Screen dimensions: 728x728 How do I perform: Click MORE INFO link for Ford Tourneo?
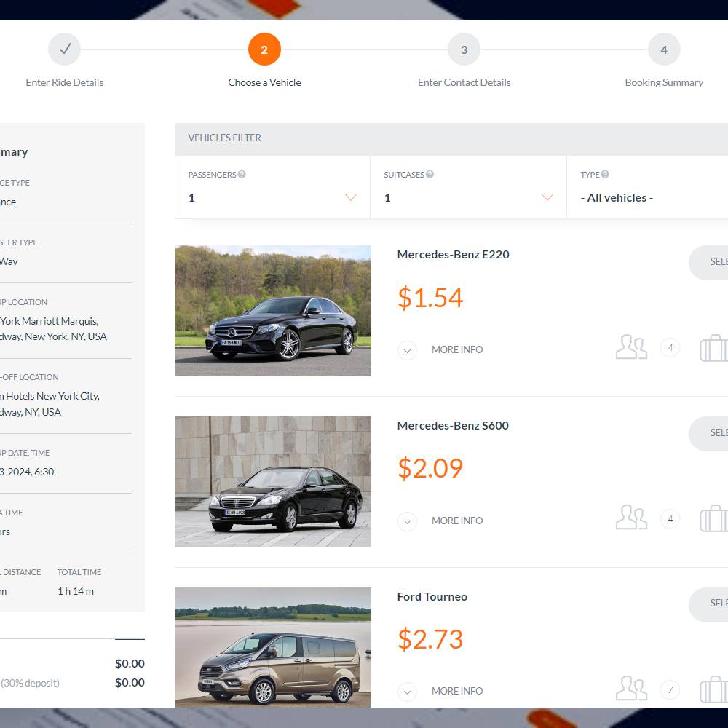click(456, 691)
